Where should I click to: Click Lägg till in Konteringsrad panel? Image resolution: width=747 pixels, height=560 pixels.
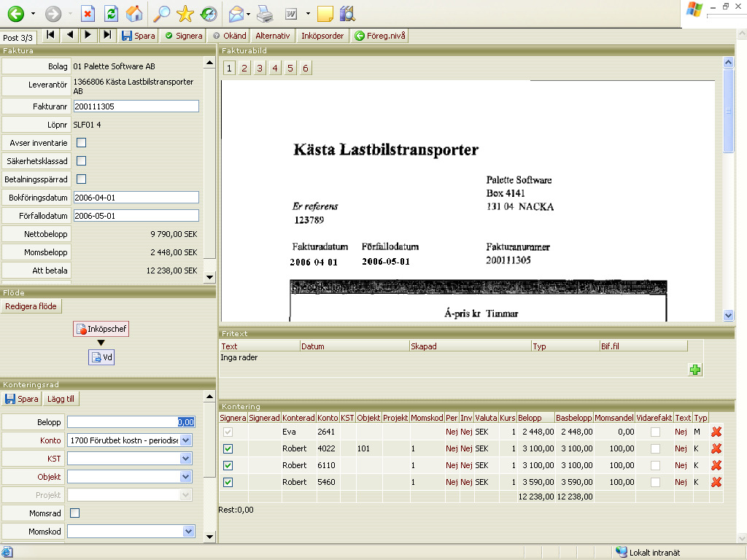(x=61, y=399)
